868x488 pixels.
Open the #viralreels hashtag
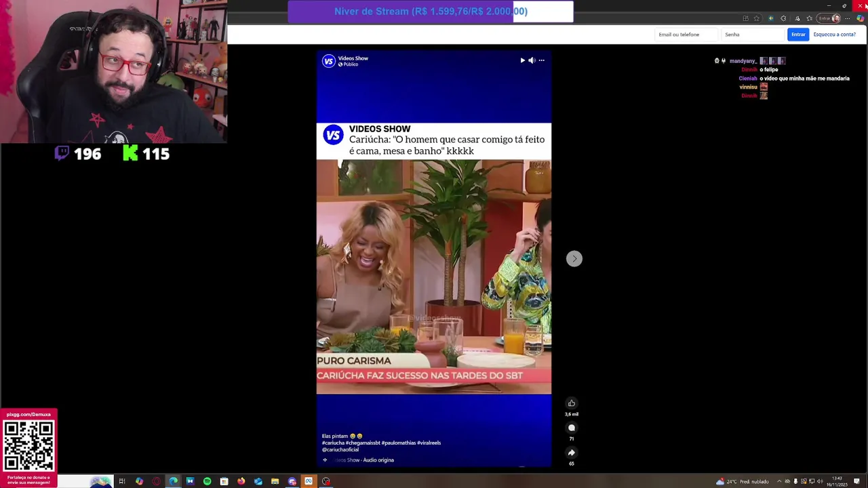click(x=429, y=443)
